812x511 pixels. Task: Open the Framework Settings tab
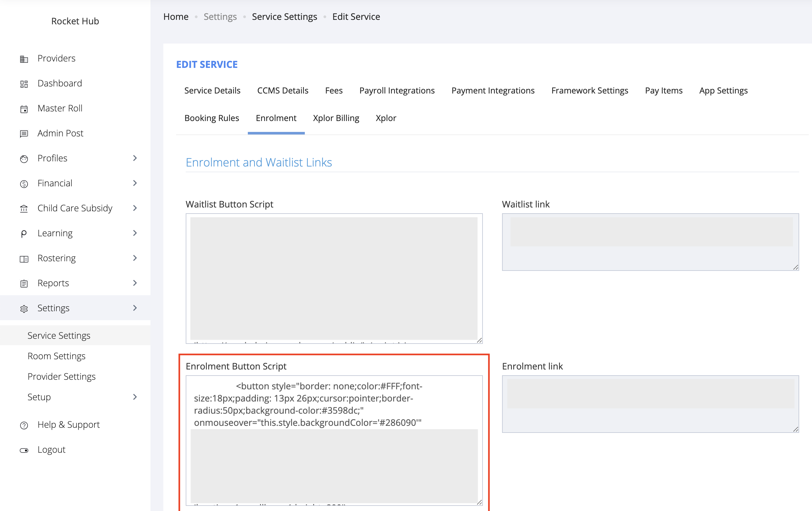tap(590, 90)
